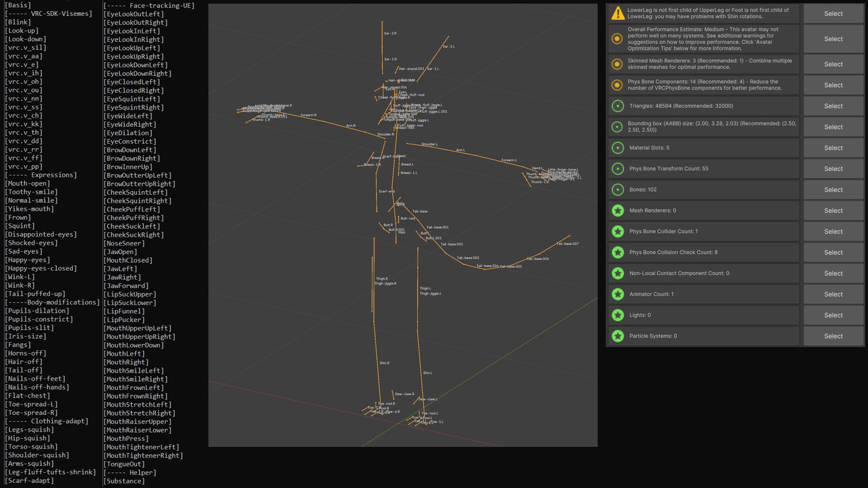Screen dimensions: 868x488
Task: Click the Tail-base.007 bone label in viewport
Action: point(567,244)
